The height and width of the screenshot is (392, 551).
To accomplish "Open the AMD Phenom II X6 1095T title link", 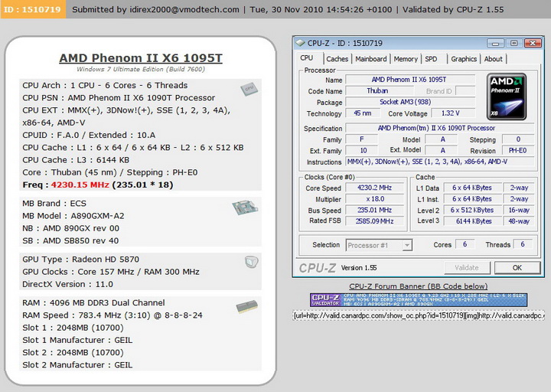I will tap(141, 58).
